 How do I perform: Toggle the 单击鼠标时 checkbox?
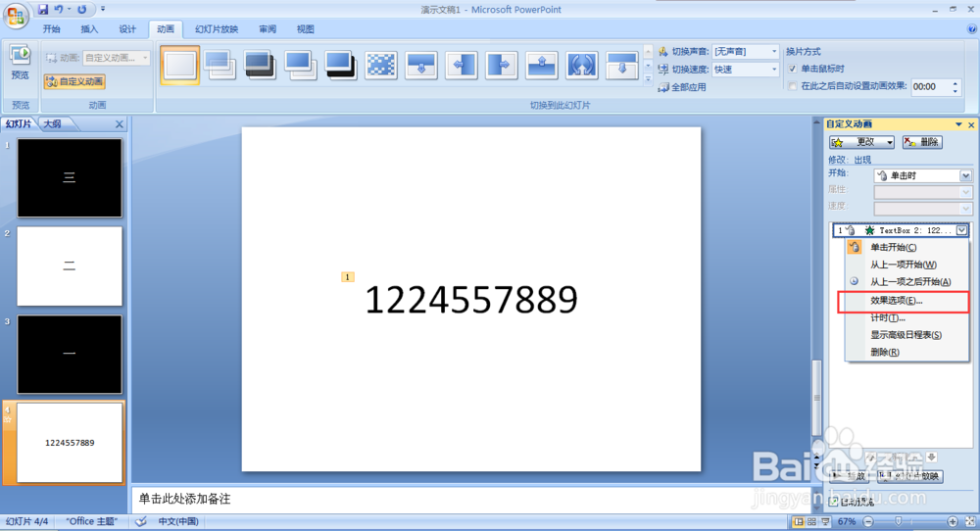(x=793, y=69)
